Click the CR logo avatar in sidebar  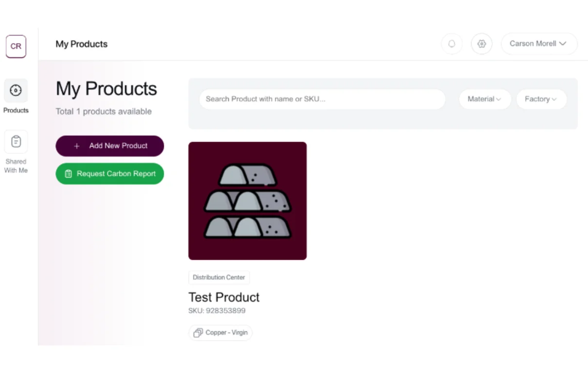(x=16, y=47)
